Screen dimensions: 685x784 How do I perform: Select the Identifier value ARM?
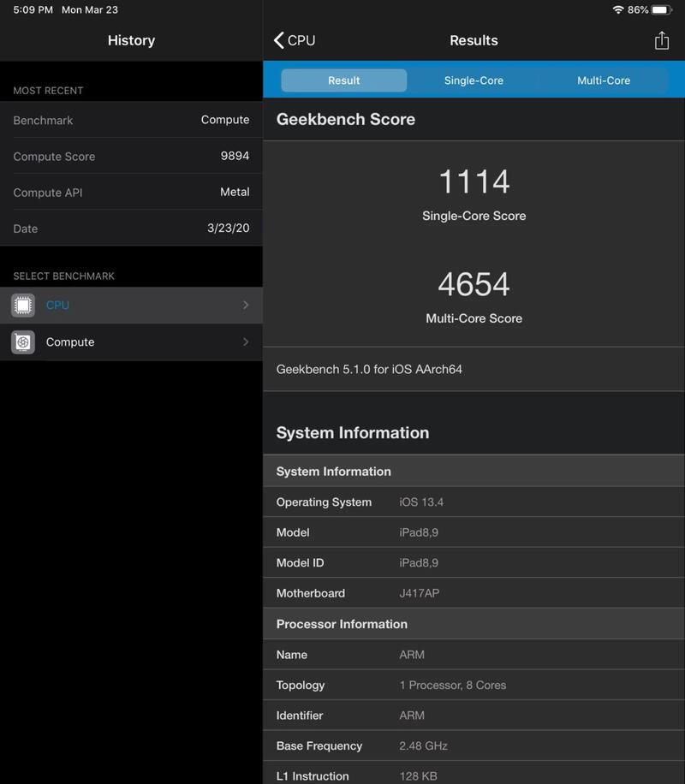pyautogui.click(x=412, y=716)
